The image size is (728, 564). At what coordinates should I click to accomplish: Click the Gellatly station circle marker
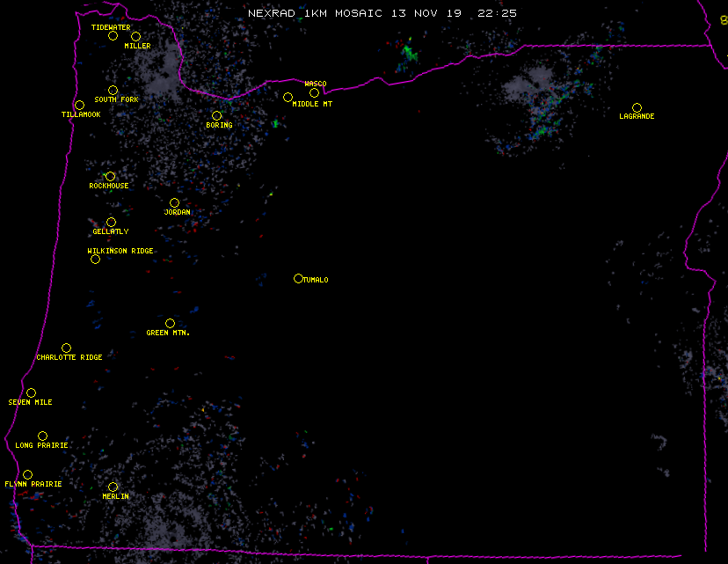(x=111, y=223)
